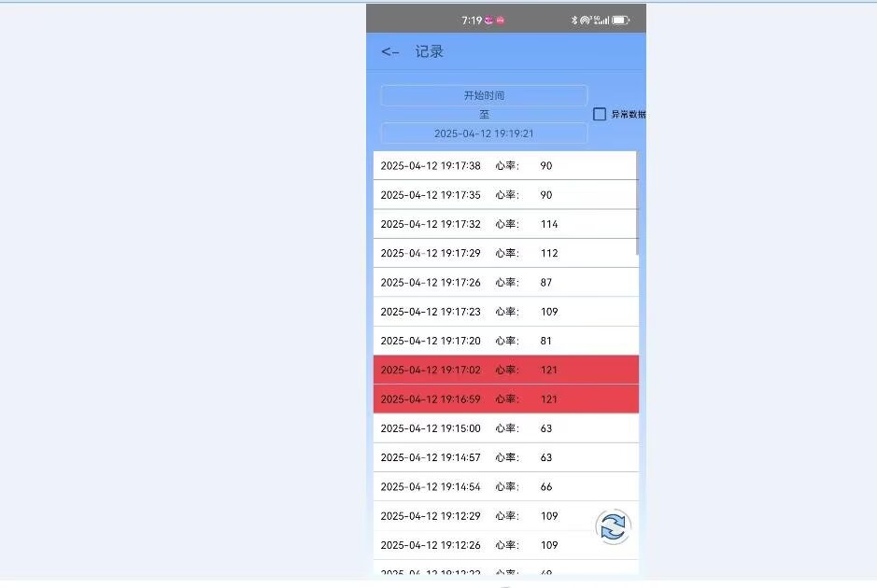Click the 至 label between time fields
Image resolution: width=877 pixels, height=588 pixels.
click(485, 115)
